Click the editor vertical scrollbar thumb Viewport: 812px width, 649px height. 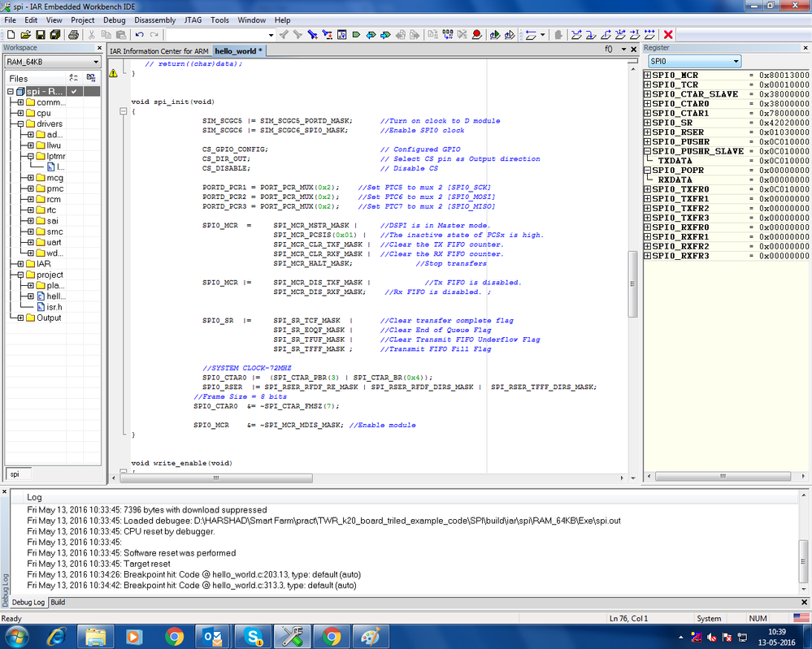point(632,284)
